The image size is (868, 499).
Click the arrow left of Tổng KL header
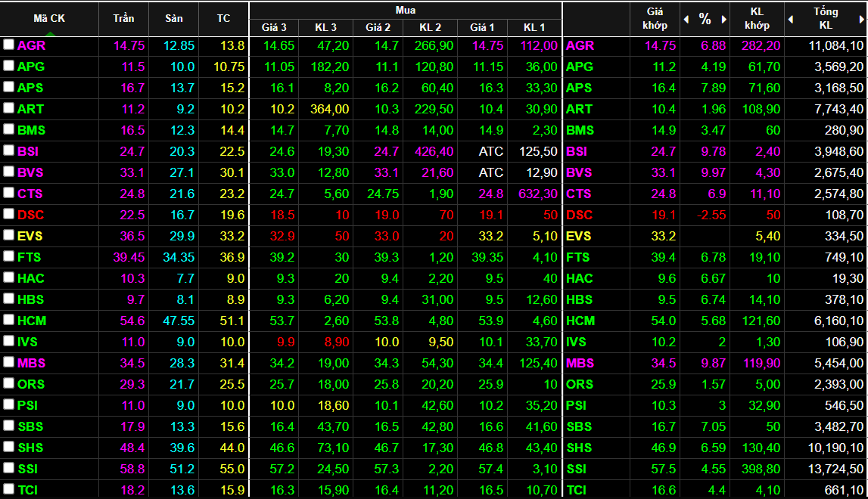791,20
